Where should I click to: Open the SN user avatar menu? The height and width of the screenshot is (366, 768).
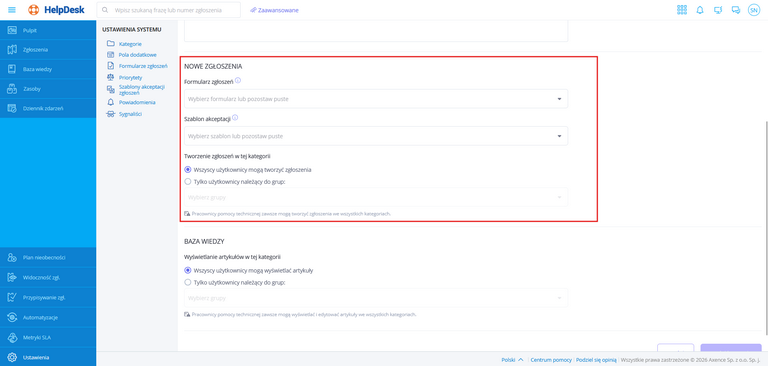753,10
